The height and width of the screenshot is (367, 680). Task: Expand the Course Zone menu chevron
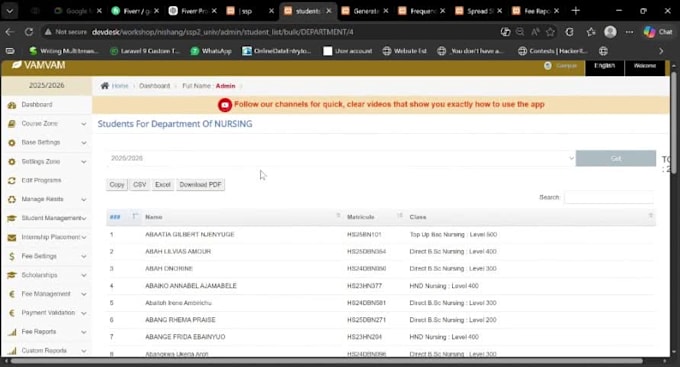click(84, 124)
